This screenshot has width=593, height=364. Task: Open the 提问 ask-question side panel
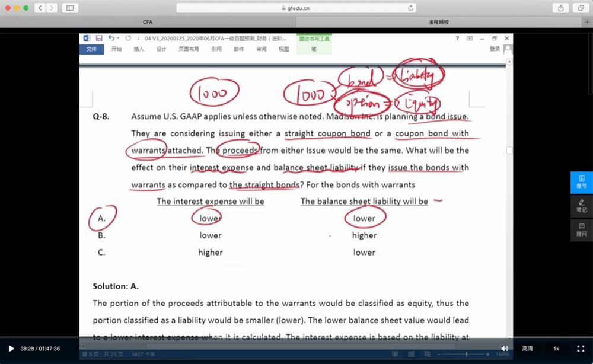581,230
